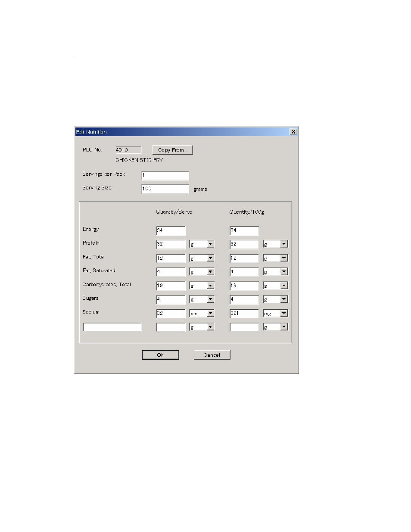This screenshot has height=532, width=411.
Task: Edit Fat, Total Quantity/100g value
Action: click(x=244, y=258)
